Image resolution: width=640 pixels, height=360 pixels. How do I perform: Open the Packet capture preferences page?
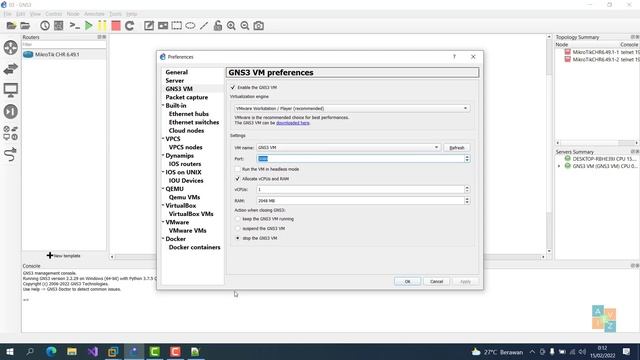click(187, 97)
